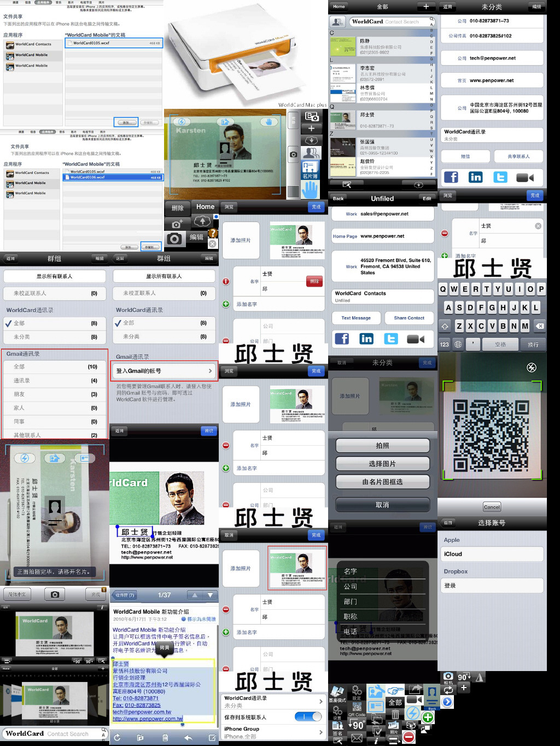Toggle the 保存到系统联系人 switch
The image size is (560, 746).
[x=308, y=716]
